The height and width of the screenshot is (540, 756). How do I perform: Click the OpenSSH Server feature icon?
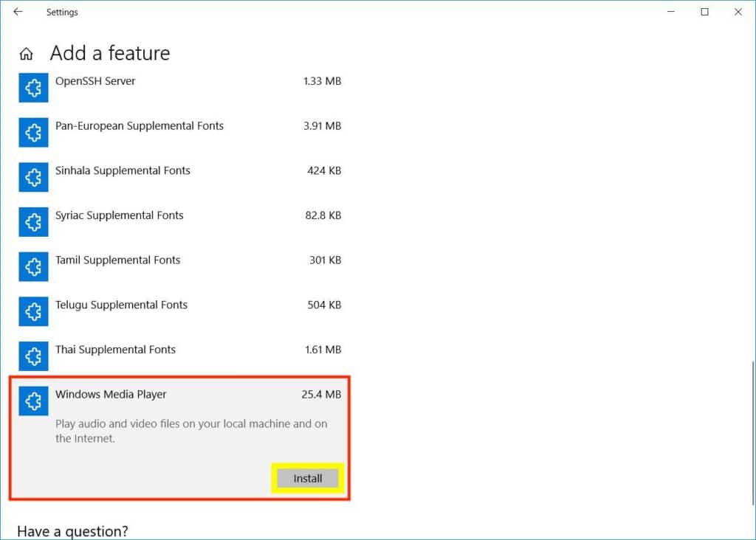pos(32,88)
